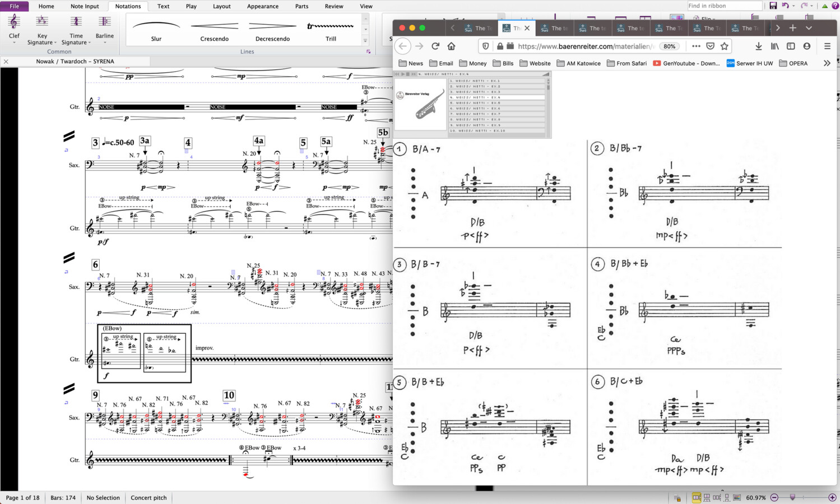Viewport: 840px width, 504px height.
Task: Click the zoom out minus button
Action: pyautogui.click(x=774, y=497)
